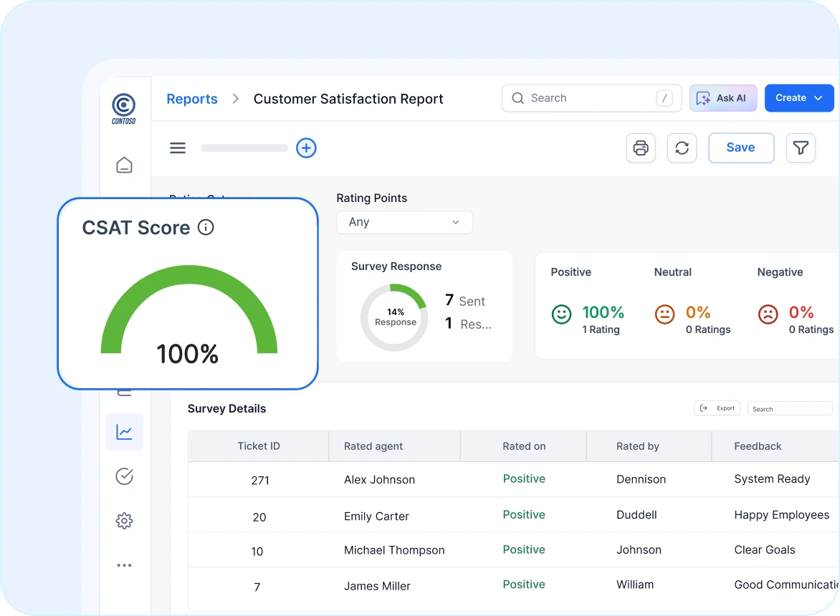Save the Customer Satisfaction Report
The height and width of the screenshot is (616, 840).
coord(740,148)
